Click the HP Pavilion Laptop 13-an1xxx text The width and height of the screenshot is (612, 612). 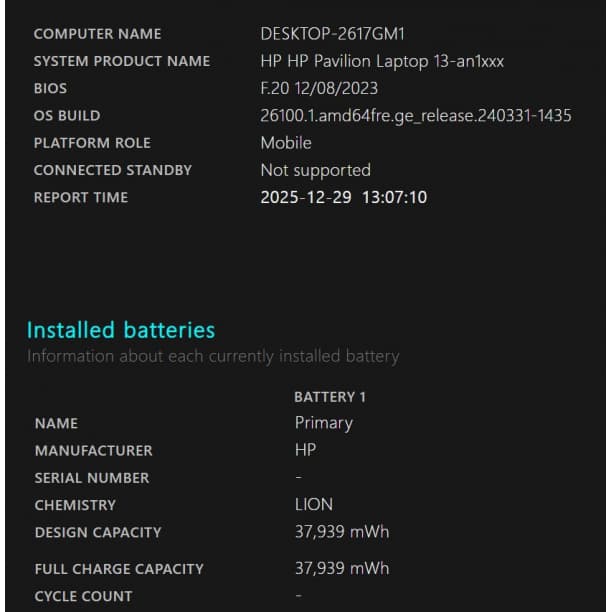coord(382,61)
